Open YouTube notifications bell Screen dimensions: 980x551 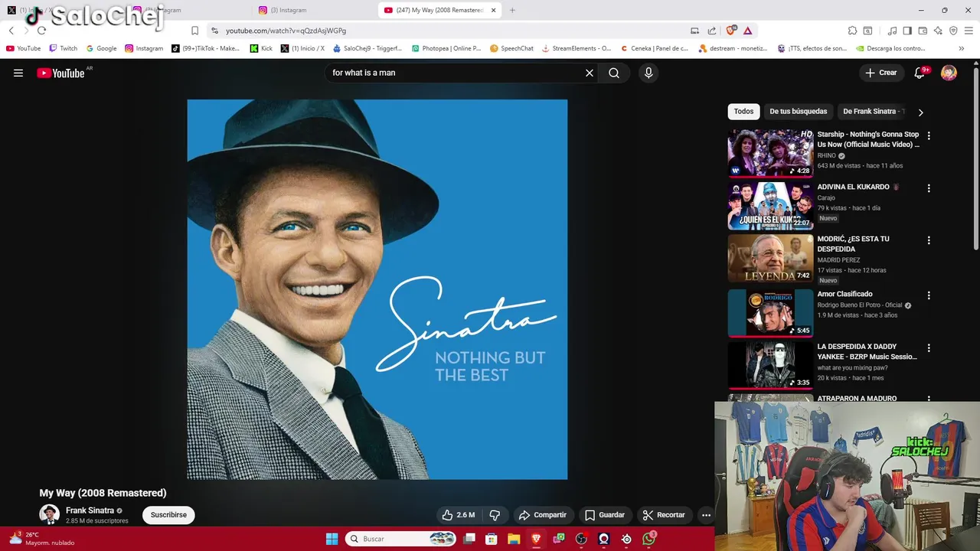[920, 73]
